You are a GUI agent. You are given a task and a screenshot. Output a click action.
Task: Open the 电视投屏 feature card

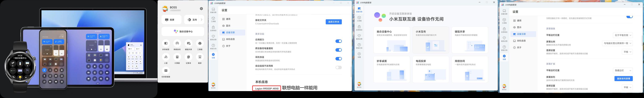430,69
